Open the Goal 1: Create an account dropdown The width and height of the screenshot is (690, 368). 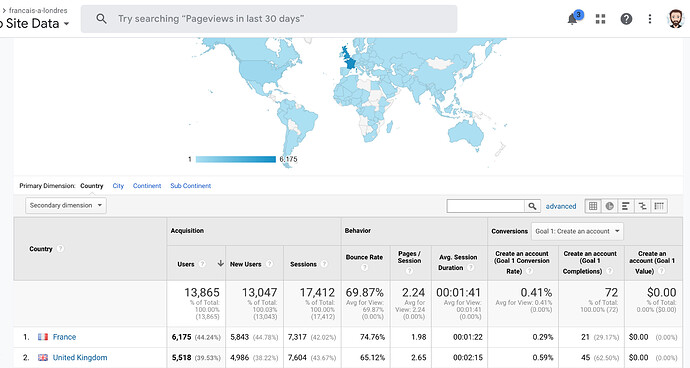click(x=577, y=231)
